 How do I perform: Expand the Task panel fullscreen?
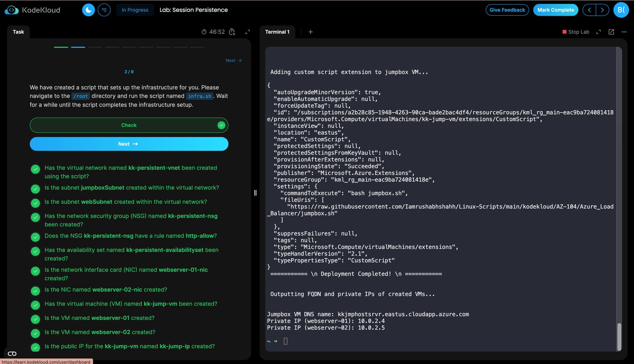[x=247, y=32]
